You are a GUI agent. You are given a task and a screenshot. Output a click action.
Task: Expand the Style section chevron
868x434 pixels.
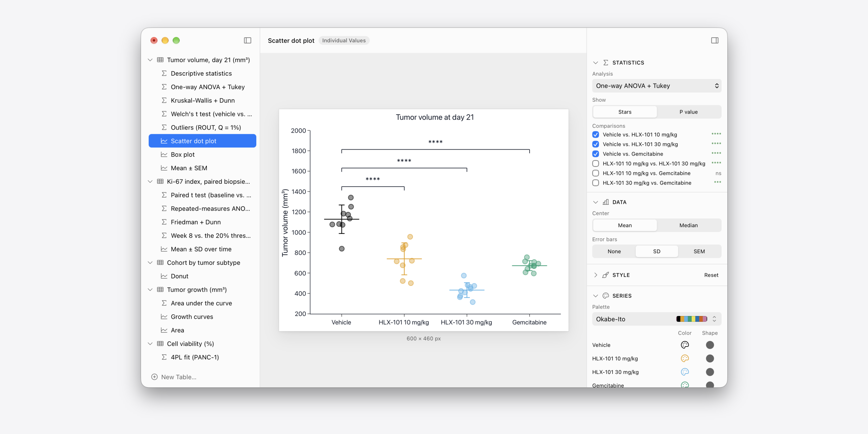coord(596,275)
